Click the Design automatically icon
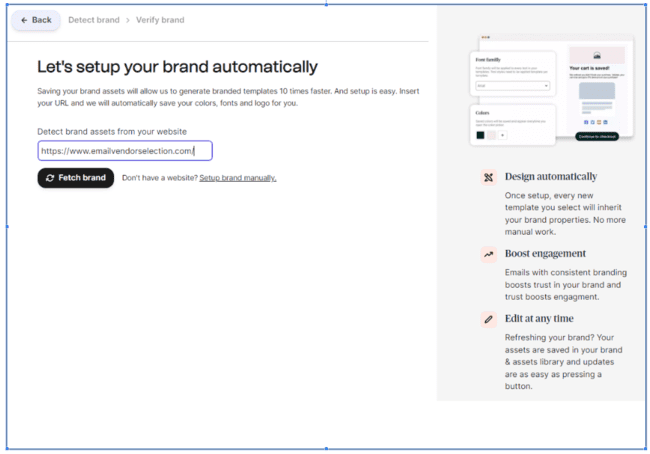 488,177
